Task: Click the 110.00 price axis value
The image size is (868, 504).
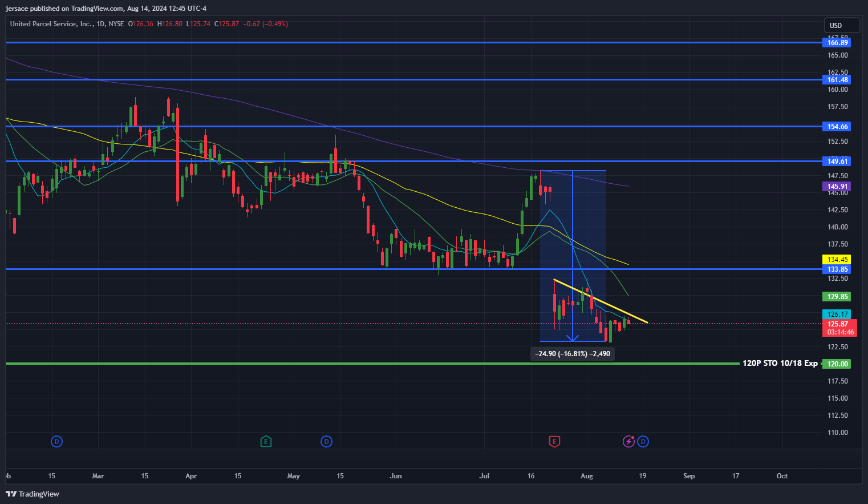Action: pyautogui.click(x=837, y=433)
